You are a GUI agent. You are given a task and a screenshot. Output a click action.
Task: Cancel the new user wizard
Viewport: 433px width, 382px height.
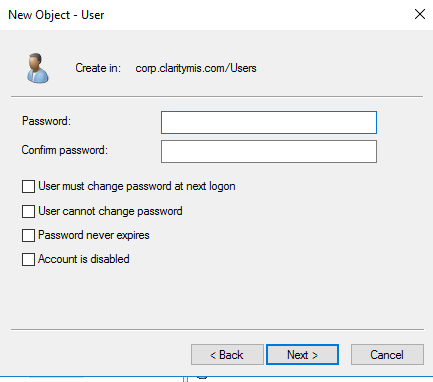tap(387, 355)
